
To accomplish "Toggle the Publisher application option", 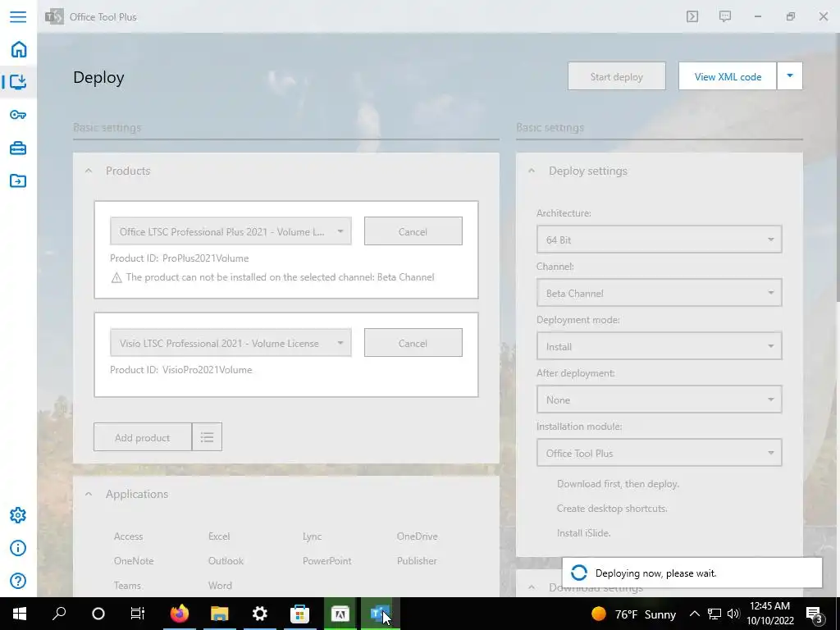I will (417, 561).
